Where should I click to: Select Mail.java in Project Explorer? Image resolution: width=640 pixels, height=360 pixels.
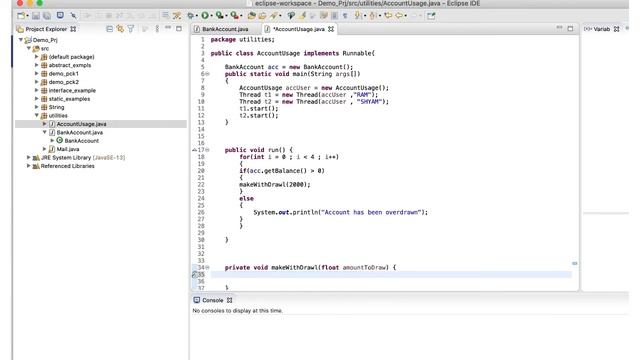point(64,149)
